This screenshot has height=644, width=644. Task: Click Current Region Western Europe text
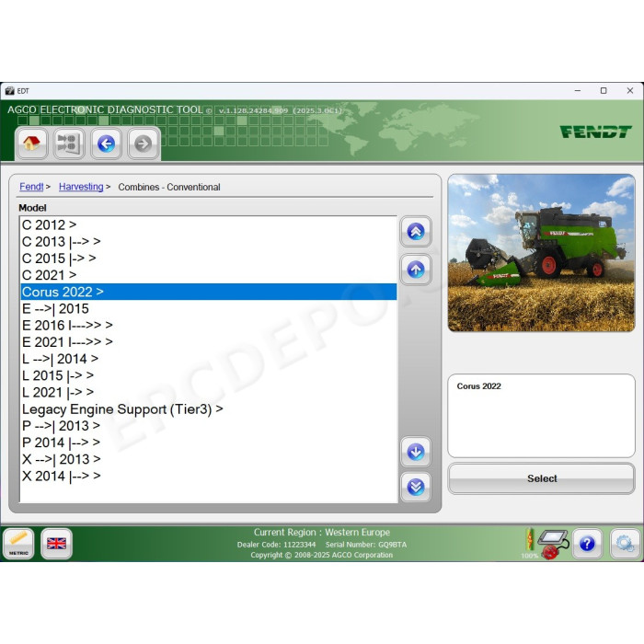pos(322,533)
